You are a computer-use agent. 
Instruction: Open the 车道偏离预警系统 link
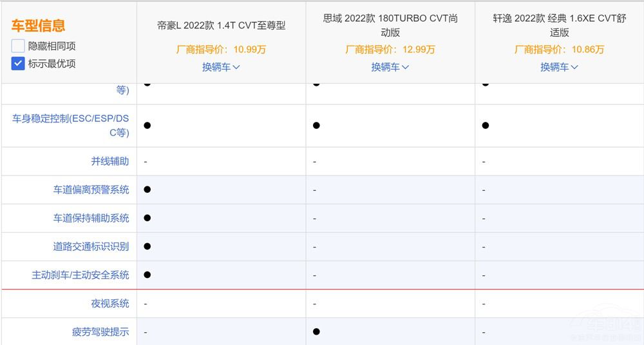point(91,190)
